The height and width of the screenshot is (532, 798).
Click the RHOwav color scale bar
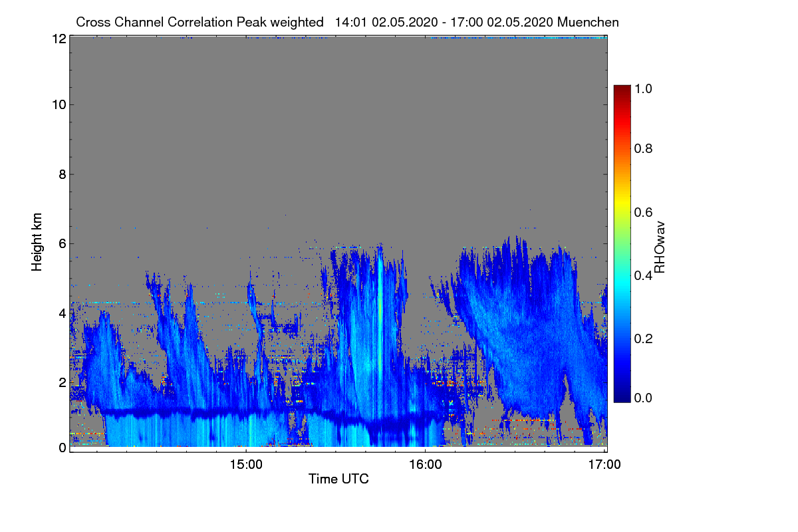click(x=621, y=243)
